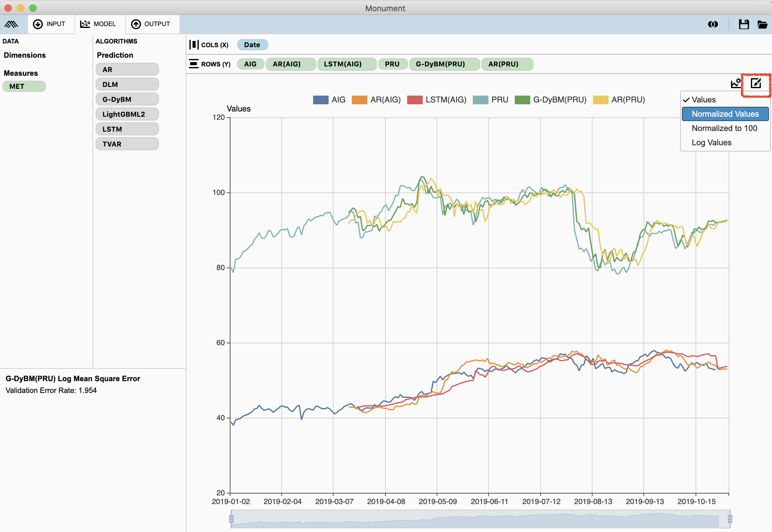The width and height of the screenshot is (772, 532).
Task: Choose Log Values menu option
Action: pyautogui.click(x=725, y=143)
